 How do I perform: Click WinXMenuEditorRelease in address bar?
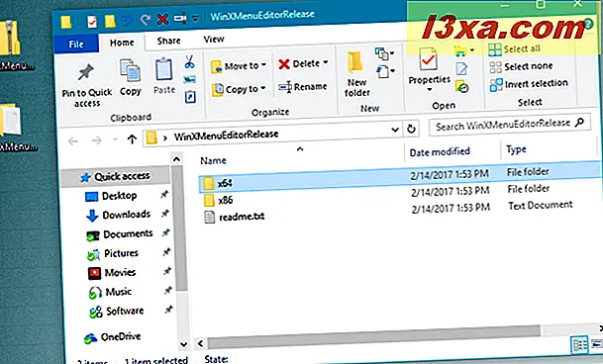tap(226, 135)
